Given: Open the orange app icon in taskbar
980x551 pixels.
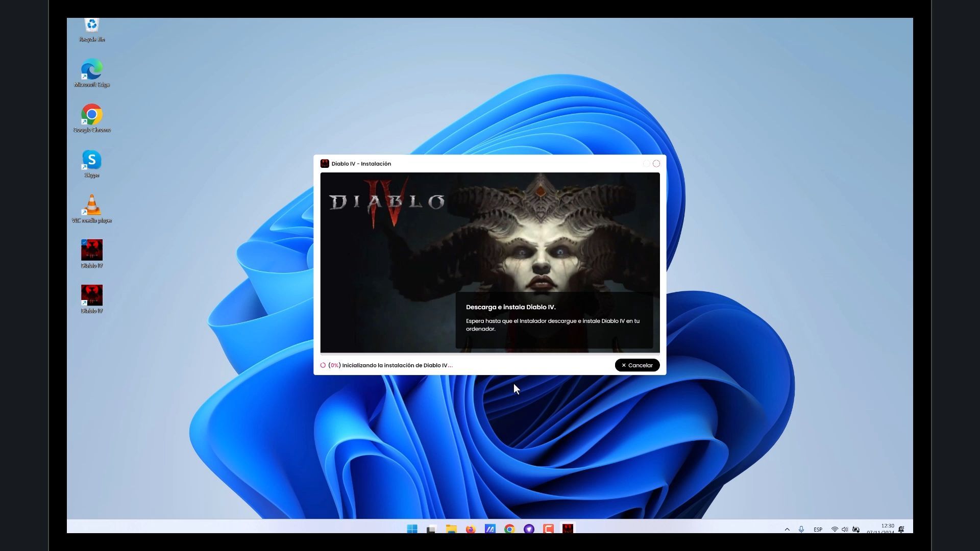Looking at the screenshot, I should click(x=548, y=529).
